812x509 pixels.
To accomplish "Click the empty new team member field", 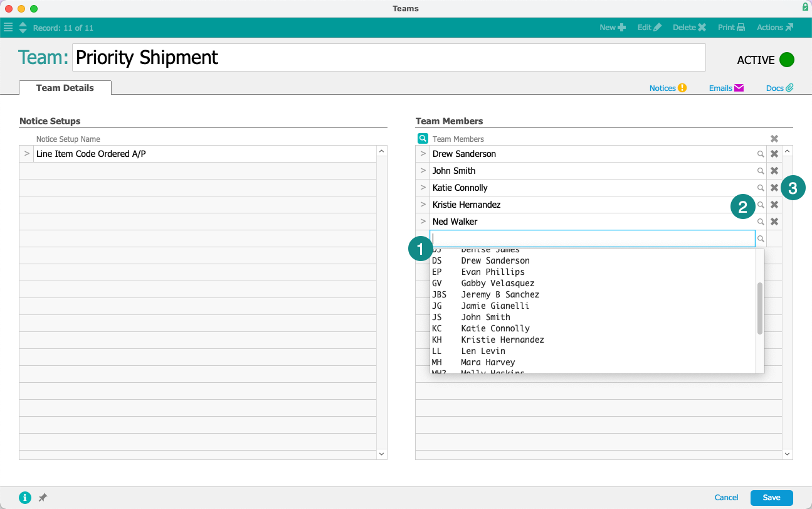I will [593, 238].
